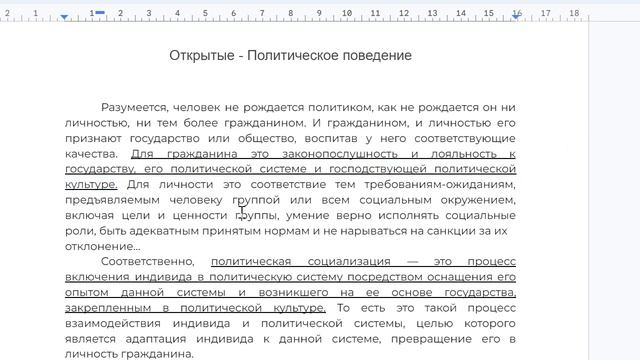
Task: Click the underlined word "посредством"
Action: point(385,277)
